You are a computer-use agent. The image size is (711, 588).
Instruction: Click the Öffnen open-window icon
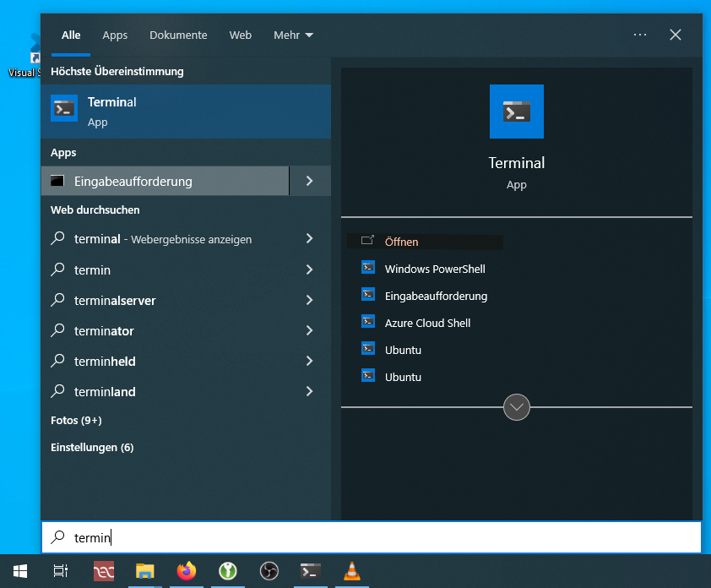click(x=367, y=241)
